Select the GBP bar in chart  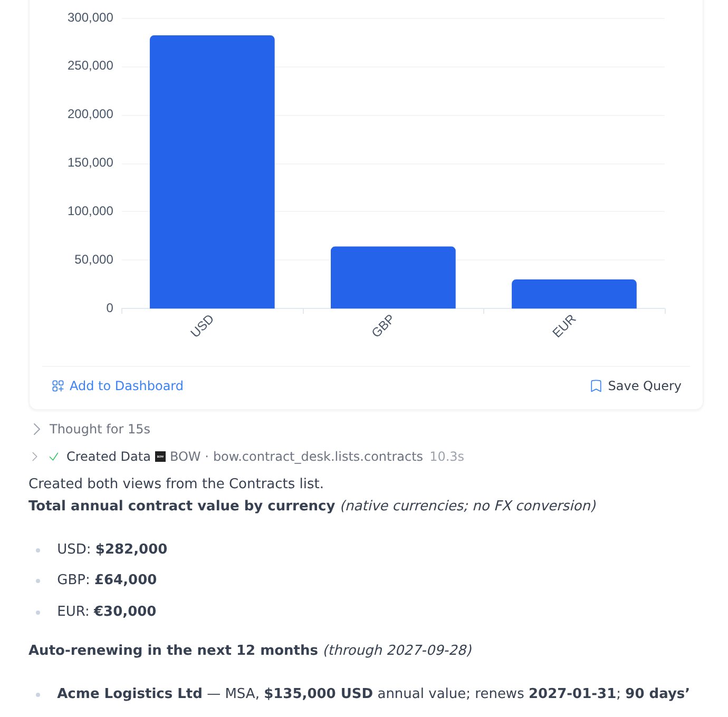click(x=393, y=277)
